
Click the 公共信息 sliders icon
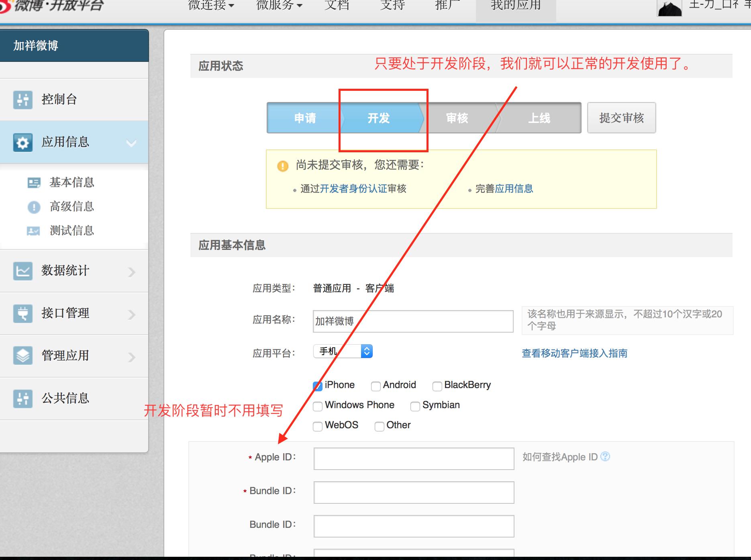click(23, 399)
